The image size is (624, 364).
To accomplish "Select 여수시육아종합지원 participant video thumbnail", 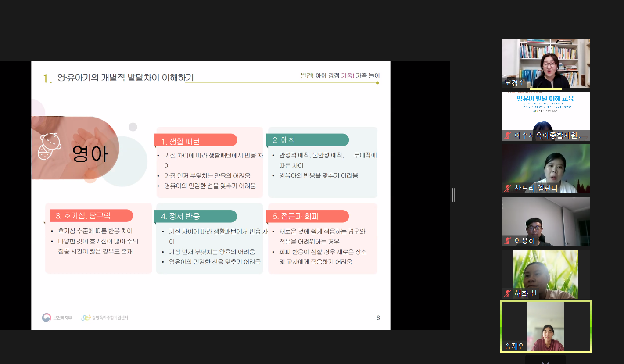I will coord(546,116).
